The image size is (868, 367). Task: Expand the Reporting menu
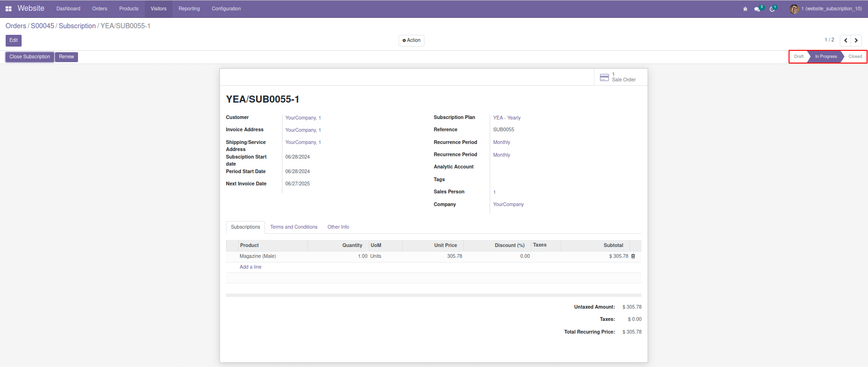click(x=189, y=9)
